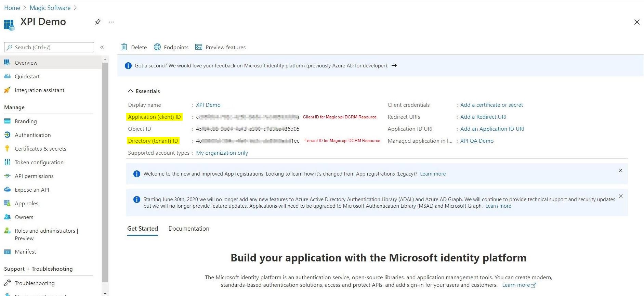Open App roles menu item
Screen dimensions: 644x296
[51, 203]
